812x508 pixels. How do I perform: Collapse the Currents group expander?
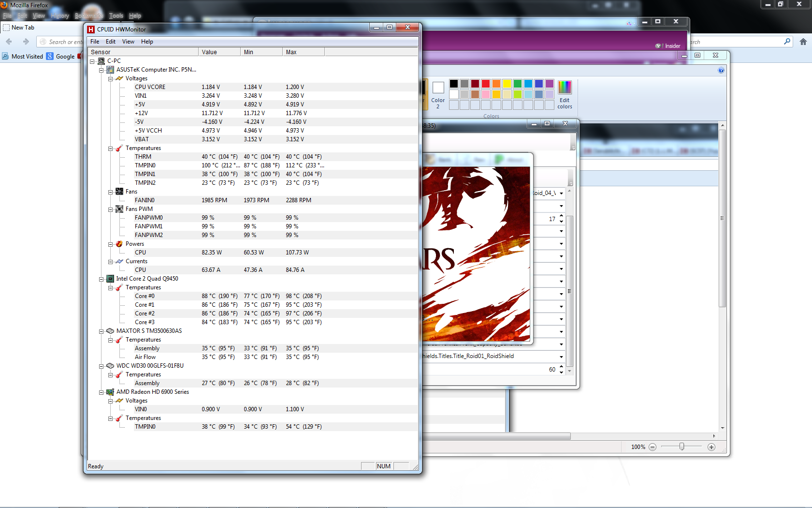(111, 262)
